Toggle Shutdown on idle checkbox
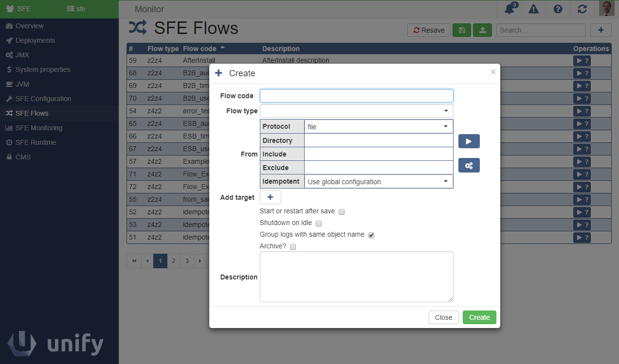 [x=319, y=224]
